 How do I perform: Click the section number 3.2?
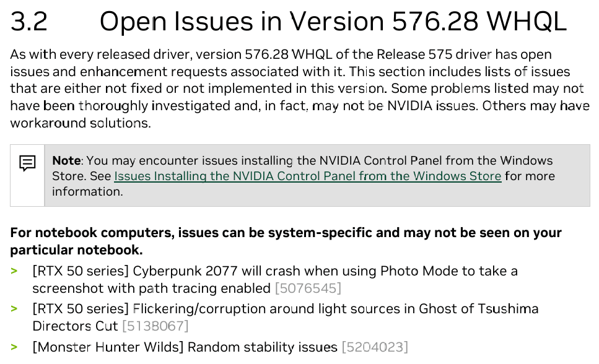[x=29, y=22]
